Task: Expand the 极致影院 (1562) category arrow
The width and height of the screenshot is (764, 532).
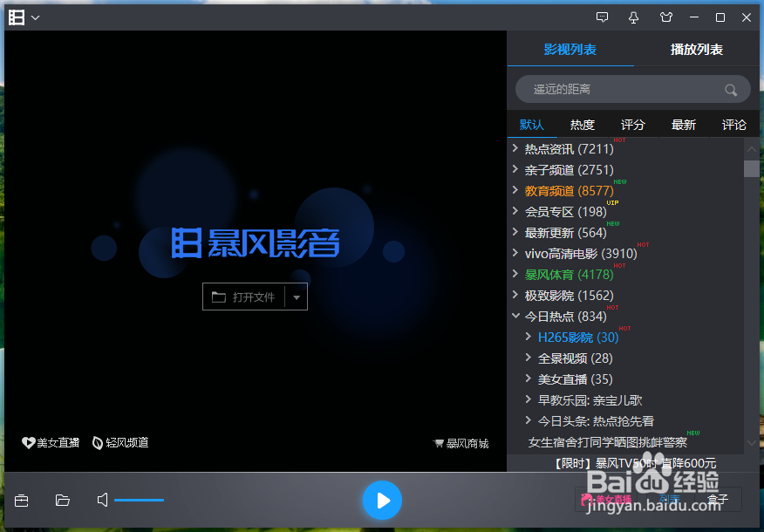Action: coord(515,295)
